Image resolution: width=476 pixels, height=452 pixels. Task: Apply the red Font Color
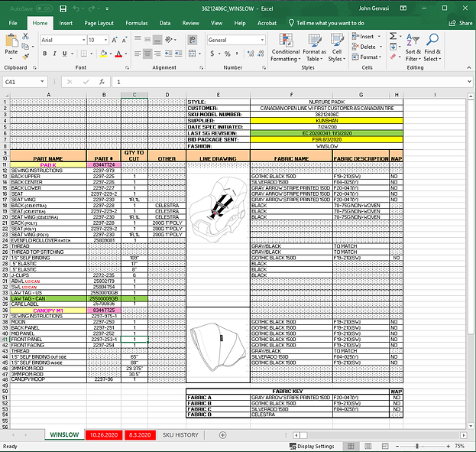pos(118,54)
